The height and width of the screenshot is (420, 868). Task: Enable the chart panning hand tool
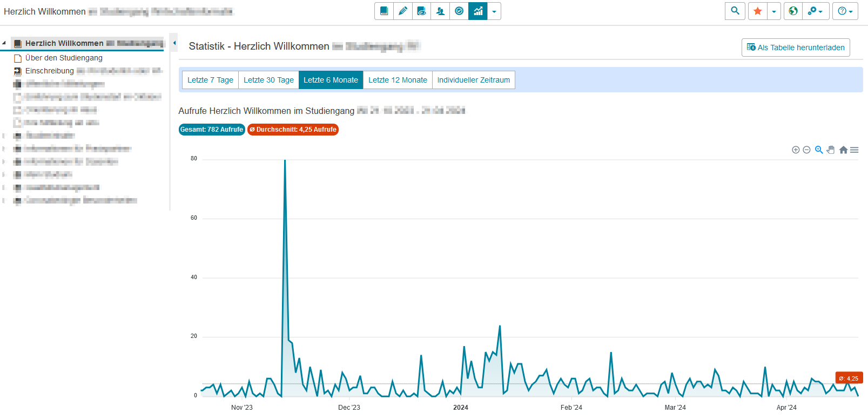click(831, 150)
